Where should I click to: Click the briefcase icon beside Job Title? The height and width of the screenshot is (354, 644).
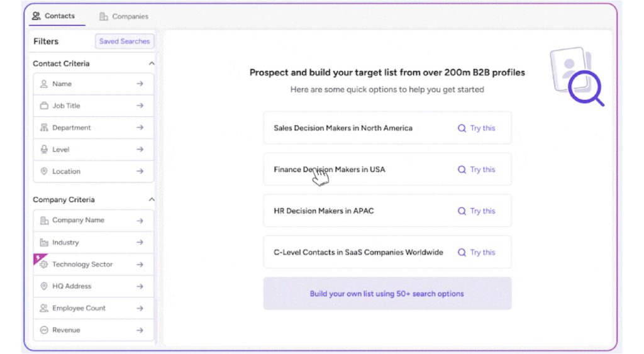(44, 106)
